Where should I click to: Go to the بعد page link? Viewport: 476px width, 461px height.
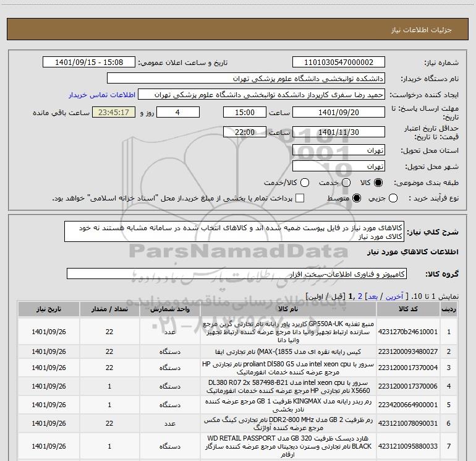[x=373, y=296]
